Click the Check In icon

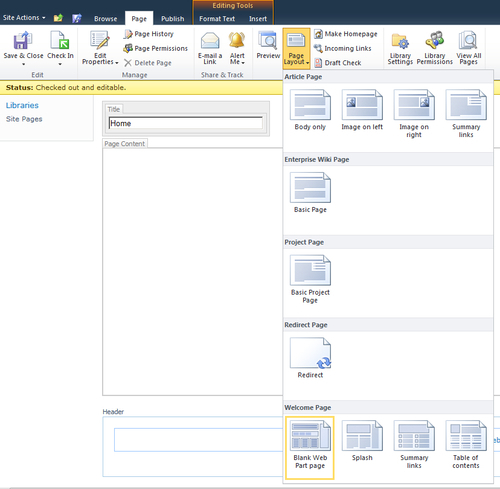pos(60,41)
